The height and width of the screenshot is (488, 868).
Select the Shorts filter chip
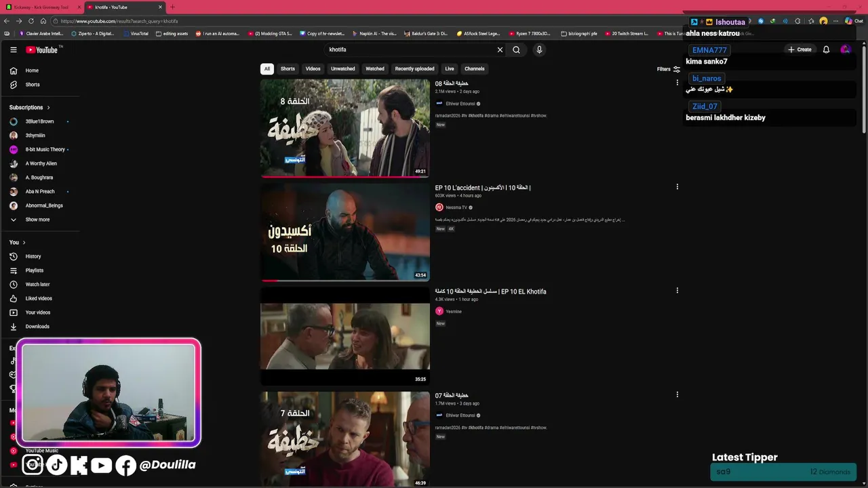pos(288,68)
